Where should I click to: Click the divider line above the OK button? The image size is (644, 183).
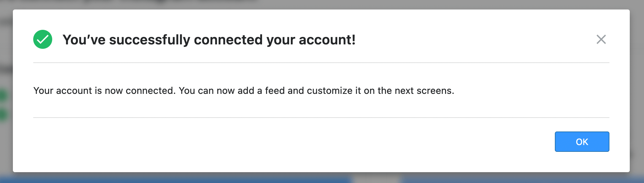(321, 118)
